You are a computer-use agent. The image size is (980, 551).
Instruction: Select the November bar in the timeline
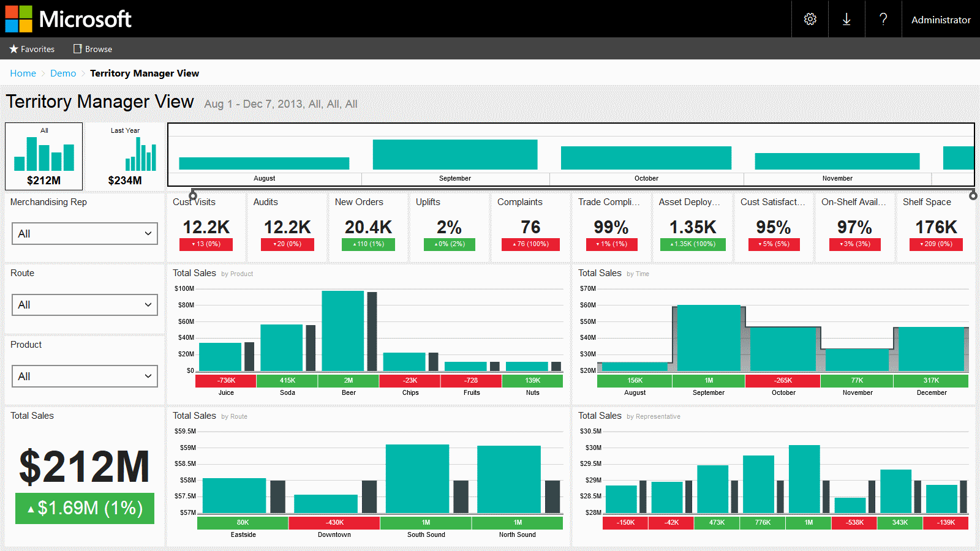(x=837, y=161)
